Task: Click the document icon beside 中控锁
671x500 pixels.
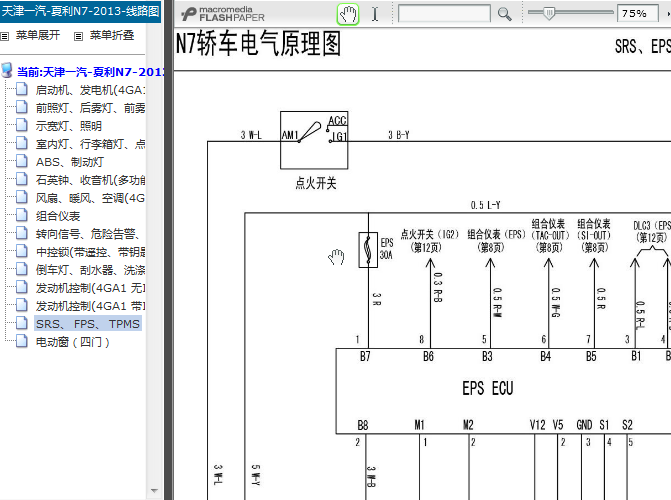Action: click(21, 251)
